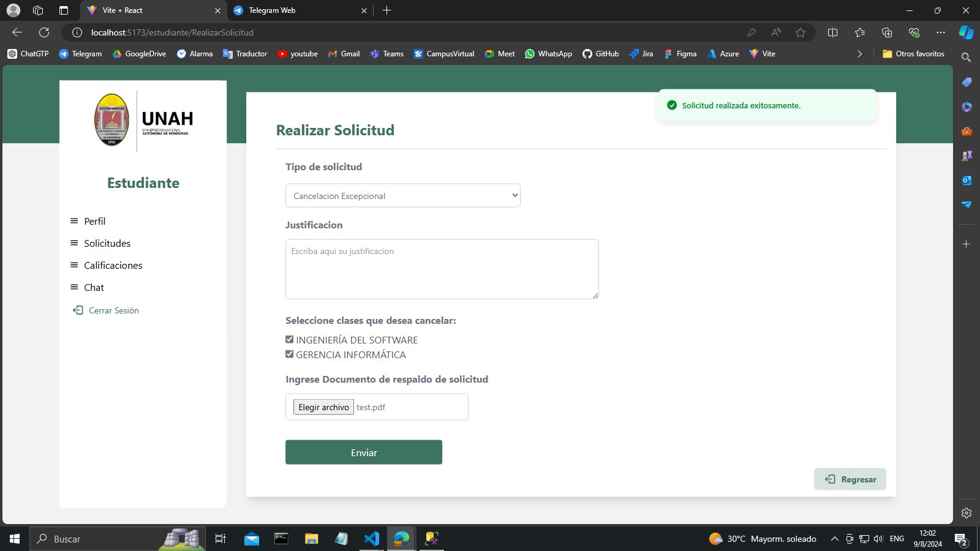Expand the favorites bar overflow chevron

coord(859,54)
